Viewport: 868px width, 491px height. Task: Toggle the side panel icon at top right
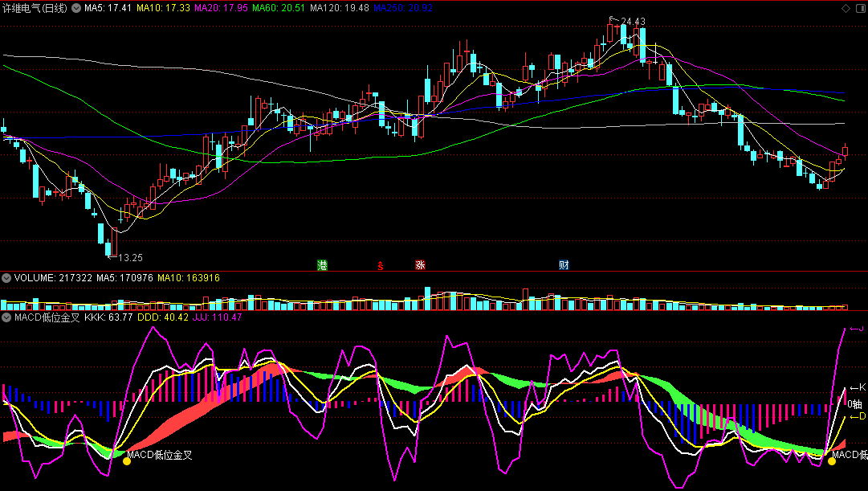click(x=860, y=8)
